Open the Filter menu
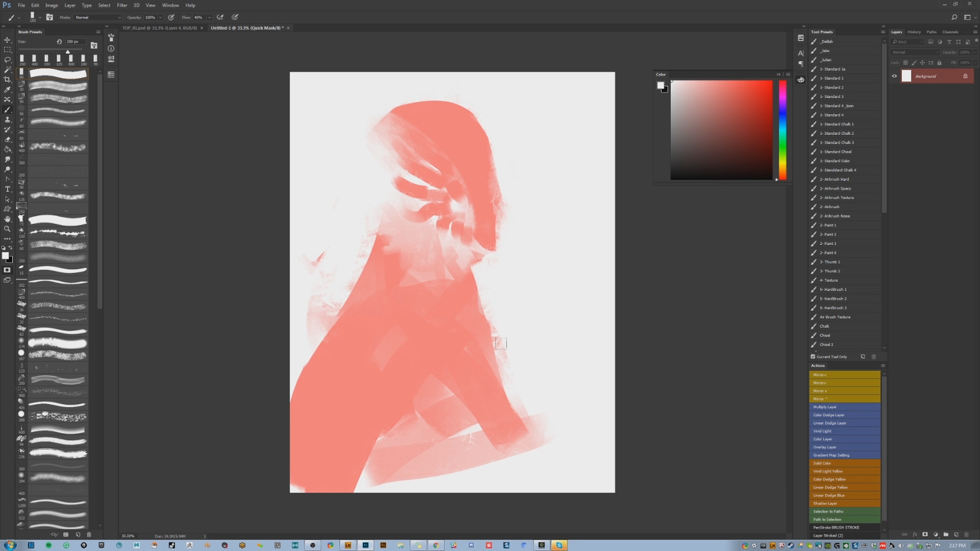The height and width of the screenshot is (551, 980). (x=122, y=5)
